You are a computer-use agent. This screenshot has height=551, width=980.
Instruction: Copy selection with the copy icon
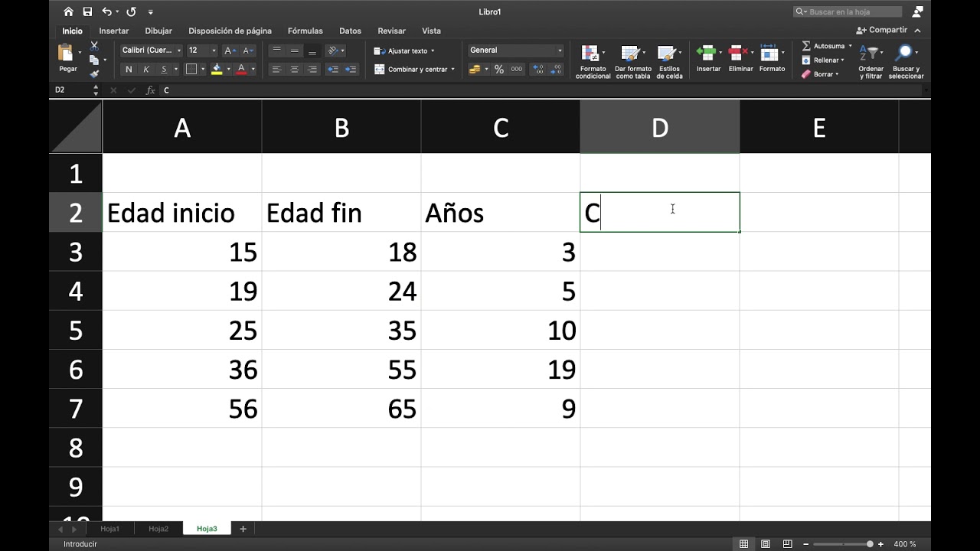(x=94, y=60)
